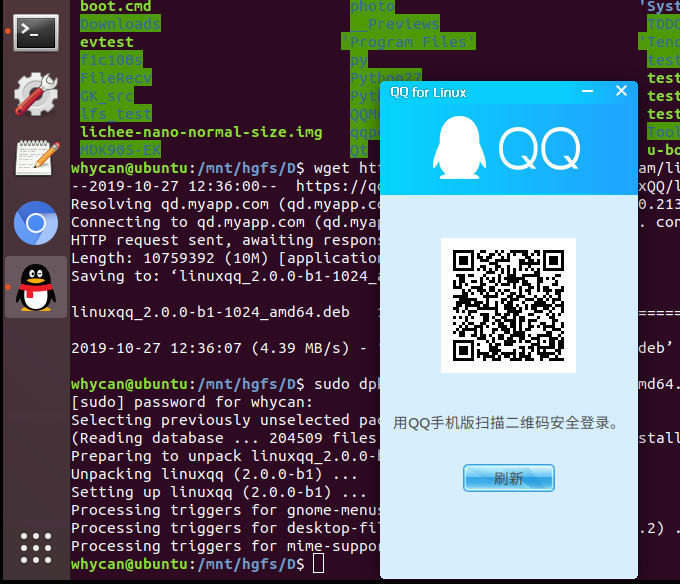The width and height of the screenshot is (680, 584).
Task: Launch the system settings wrench-gear icon
Action: coord(36,94)
